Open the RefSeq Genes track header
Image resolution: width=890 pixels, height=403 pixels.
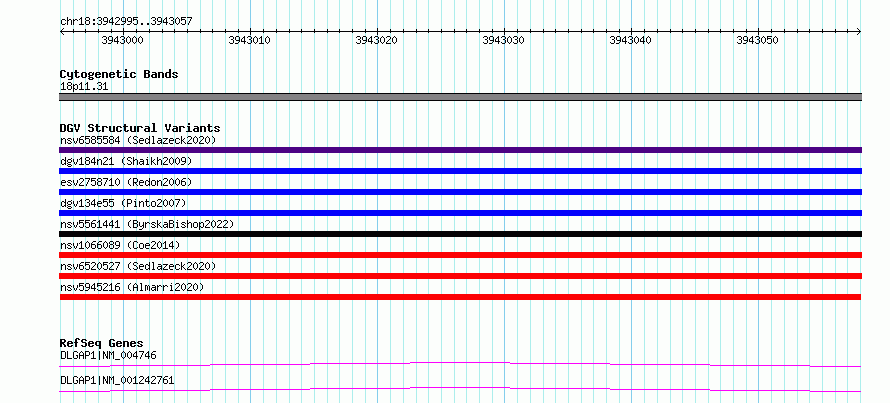pos(101,343)
